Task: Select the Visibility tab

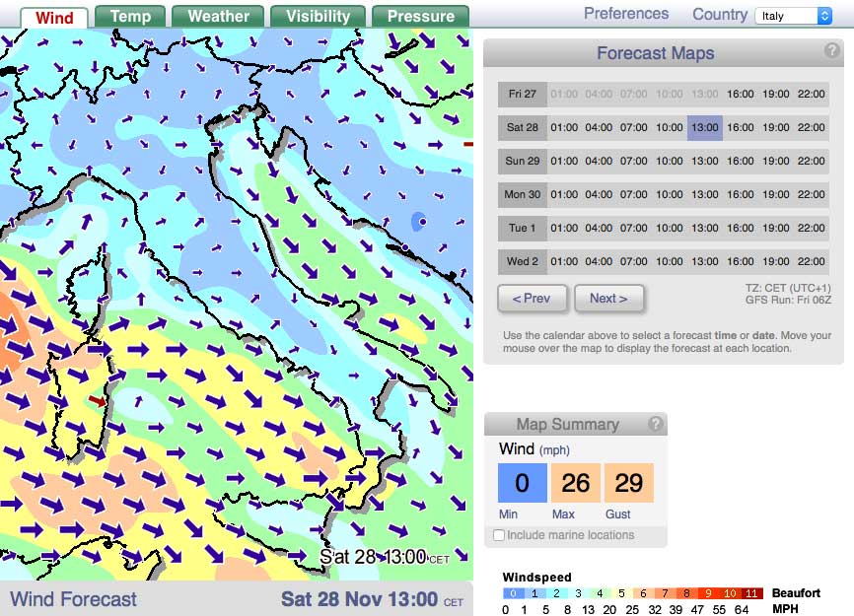Action: click(318, 16)
